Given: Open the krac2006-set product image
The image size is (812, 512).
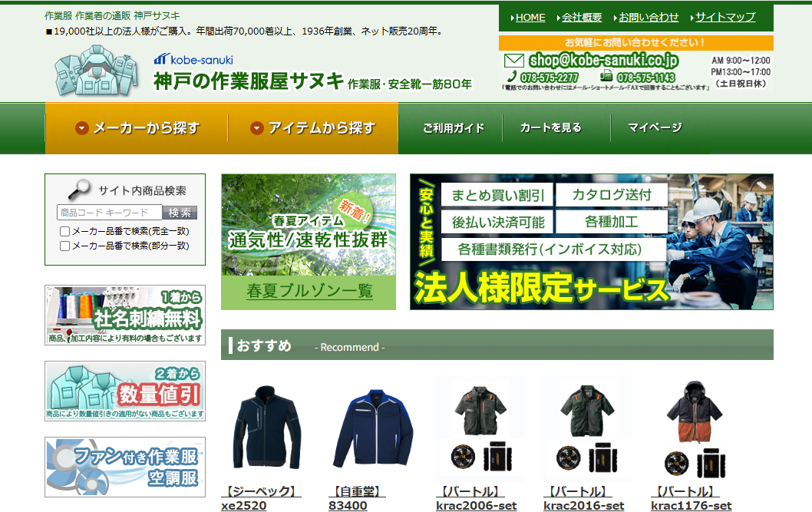Looking at the screenshot, I should tap(480, 428).
